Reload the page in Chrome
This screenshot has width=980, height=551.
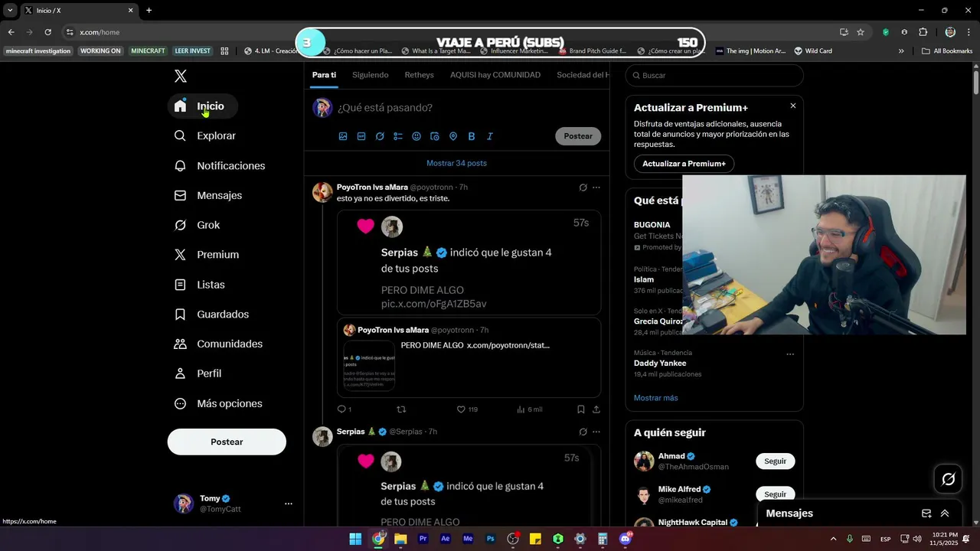click(47, 32)
